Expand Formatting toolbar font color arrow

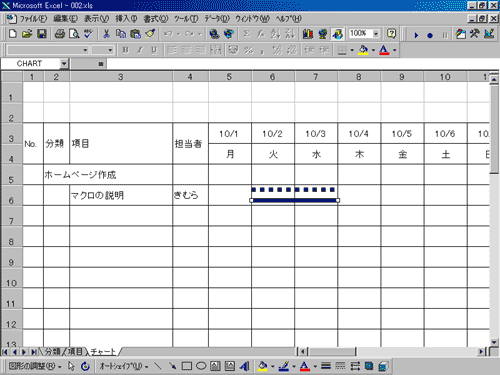tap(395, 50)
